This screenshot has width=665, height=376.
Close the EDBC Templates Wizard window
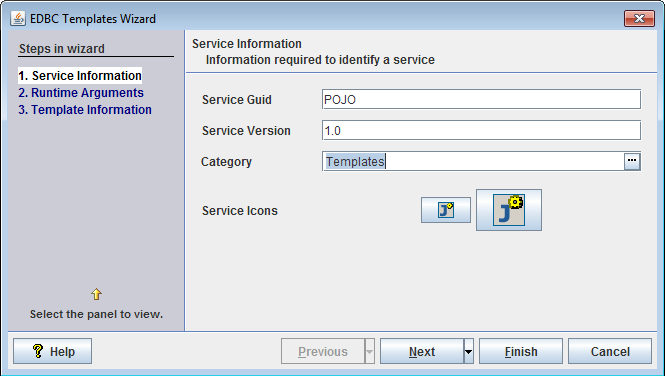639,19
